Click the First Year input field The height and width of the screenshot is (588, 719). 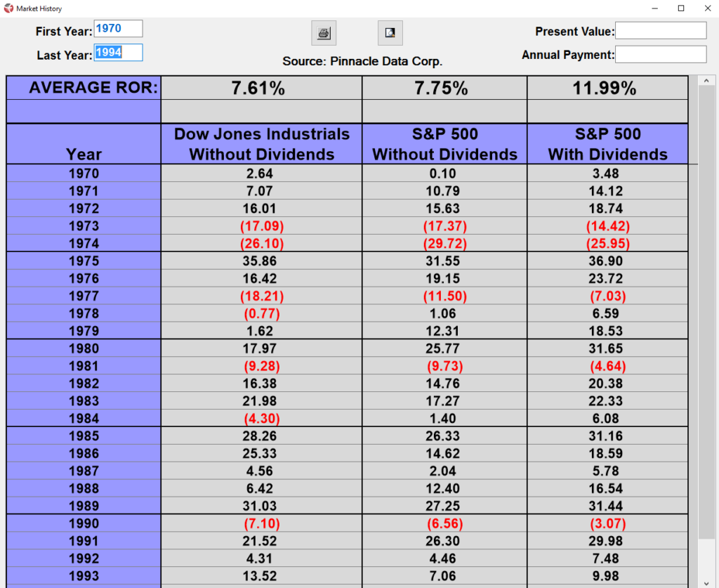tap(118, 29)
